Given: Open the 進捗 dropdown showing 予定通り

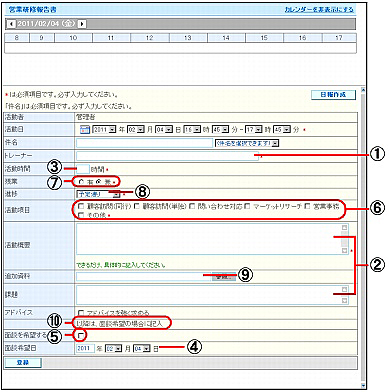Looking at the screenshot, I should click(x=98, y=194).
